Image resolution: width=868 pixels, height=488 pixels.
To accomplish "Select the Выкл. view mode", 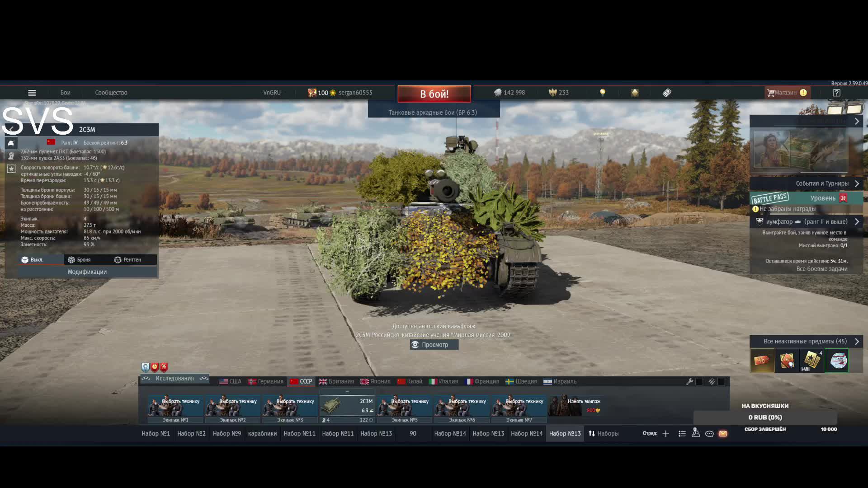I will click(x=33, y=260).
